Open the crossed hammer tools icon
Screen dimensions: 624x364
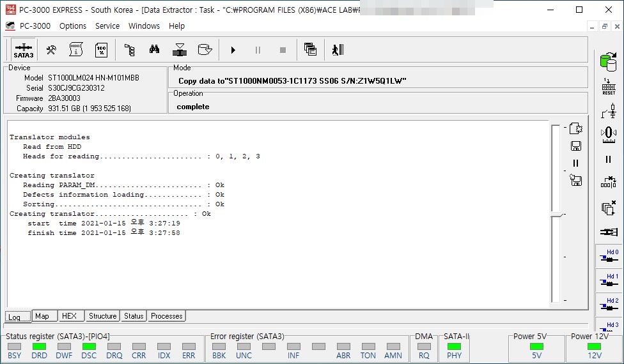[x=51, y=50]
